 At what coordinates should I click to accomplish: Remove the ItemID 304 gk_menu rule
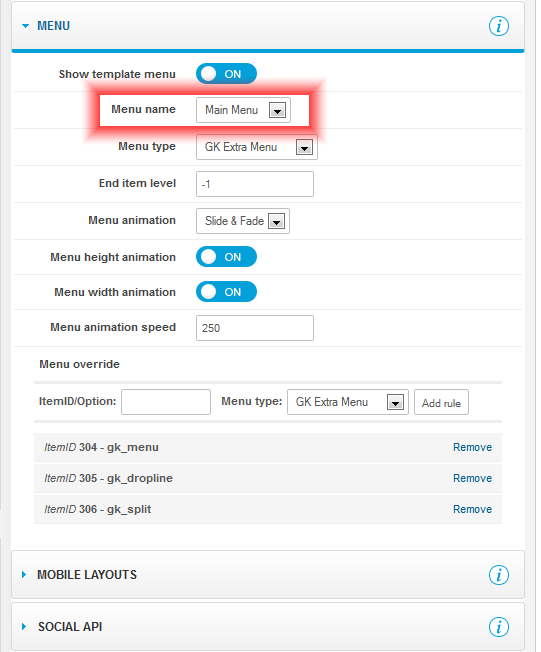click(472, 447)
